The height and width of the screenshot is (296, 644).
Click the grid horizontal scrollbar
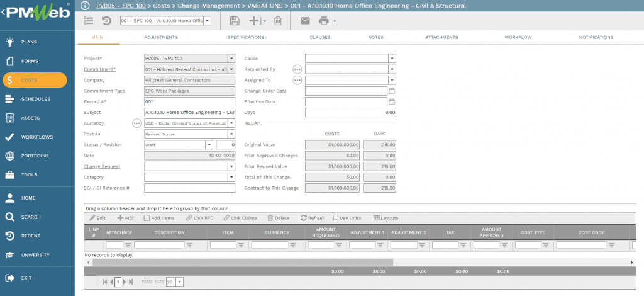click(242, 262)
